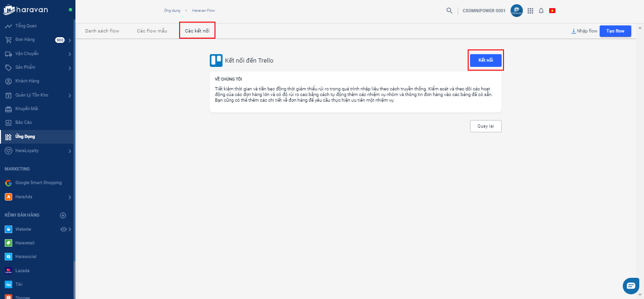The width and height of the screenshot is (644, 299).
Task: Expand the Vận Chuyển submenu chevron
Action: (x=70, y=54)
